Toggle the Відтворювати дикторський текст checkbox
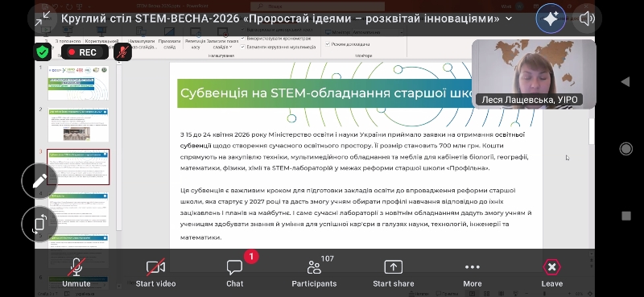The image size is (644, 297). click(x=243, y=30)
